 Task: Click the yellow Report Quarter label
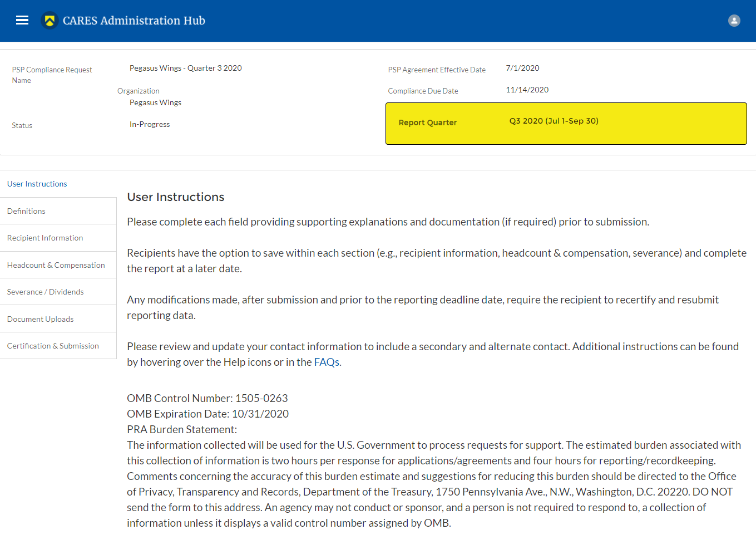pyautogui.click(x=427, y=122)
